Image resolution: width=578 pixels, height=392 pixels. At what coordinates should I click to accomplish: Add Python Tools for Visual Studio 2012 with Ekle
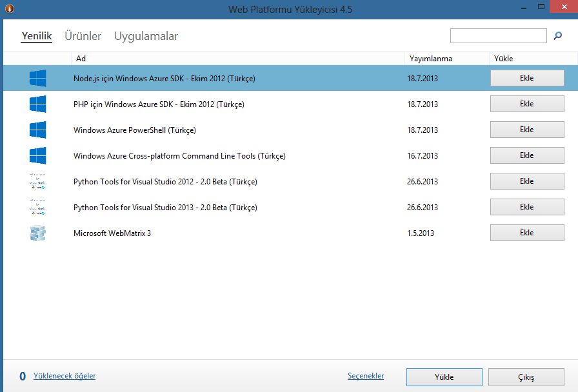click(527, 181)
